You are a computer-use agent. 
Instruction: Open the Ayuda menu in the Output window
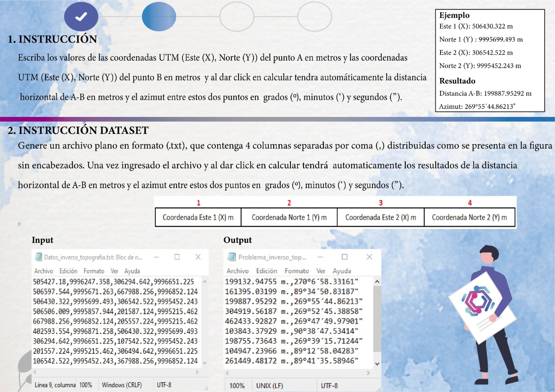pyautogui.click(x=342, y=271)
